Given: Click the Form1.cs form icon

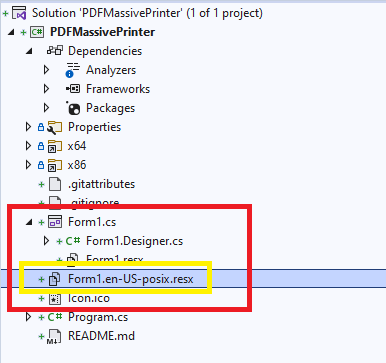Looking at the screenshot, I should coord(55,222).
